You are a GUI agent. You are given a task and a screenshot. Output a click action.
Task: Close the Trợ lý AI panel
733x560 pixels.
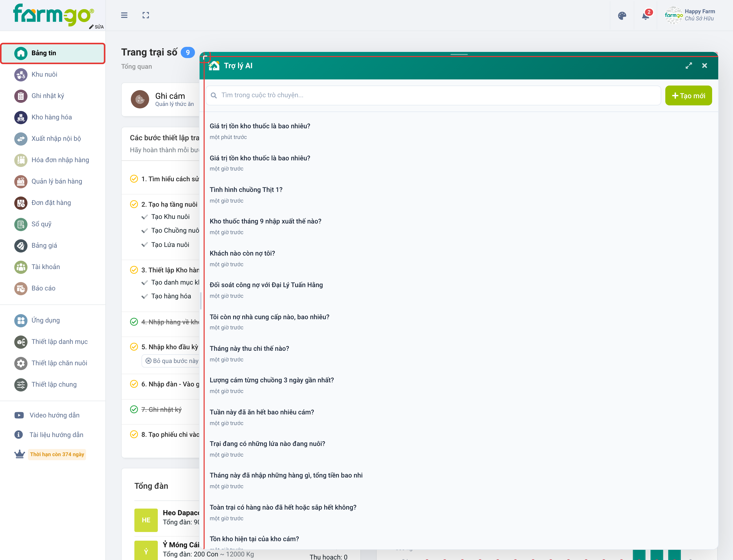pyautogui.click(x=704, y=66)
